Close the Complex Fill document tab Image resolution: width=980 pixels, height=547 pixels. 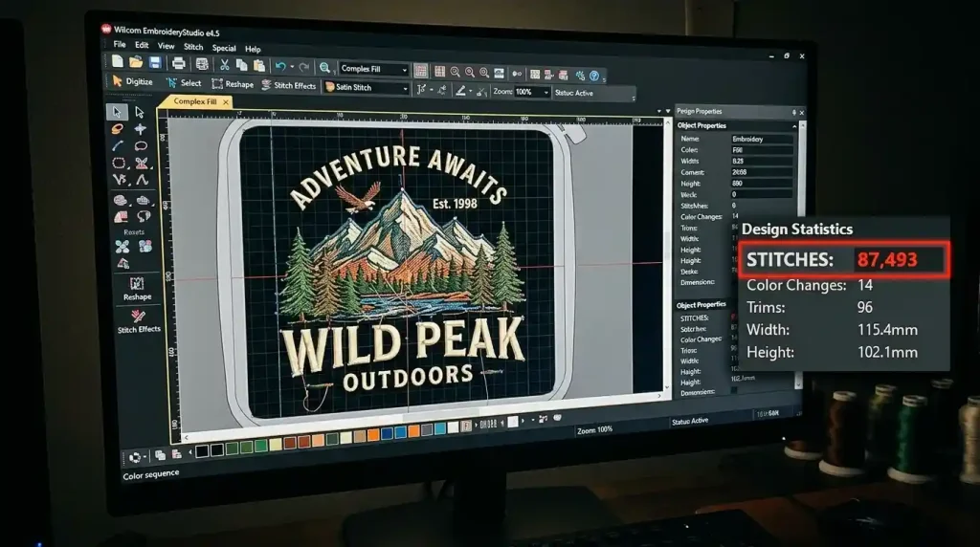point(226,101)
